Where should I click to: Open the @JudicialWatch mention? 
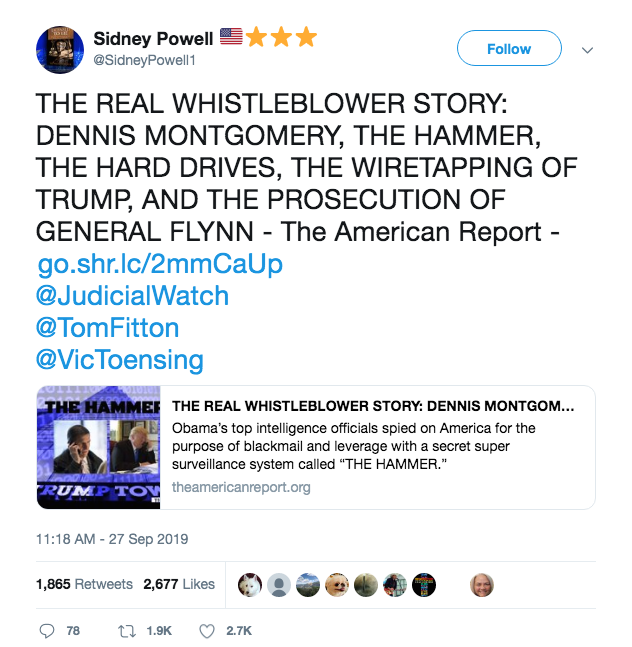[132, 296]
